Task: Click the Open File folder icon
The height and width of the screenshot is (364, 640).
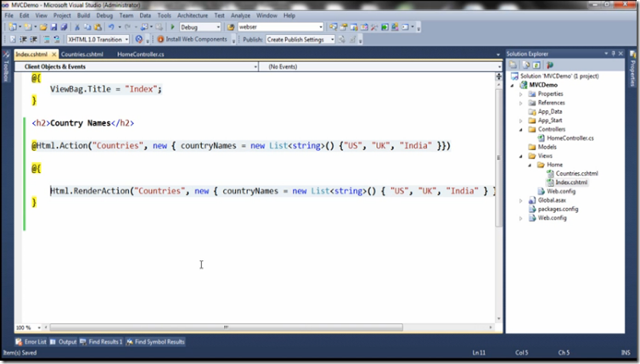Action: click(42, 27)
